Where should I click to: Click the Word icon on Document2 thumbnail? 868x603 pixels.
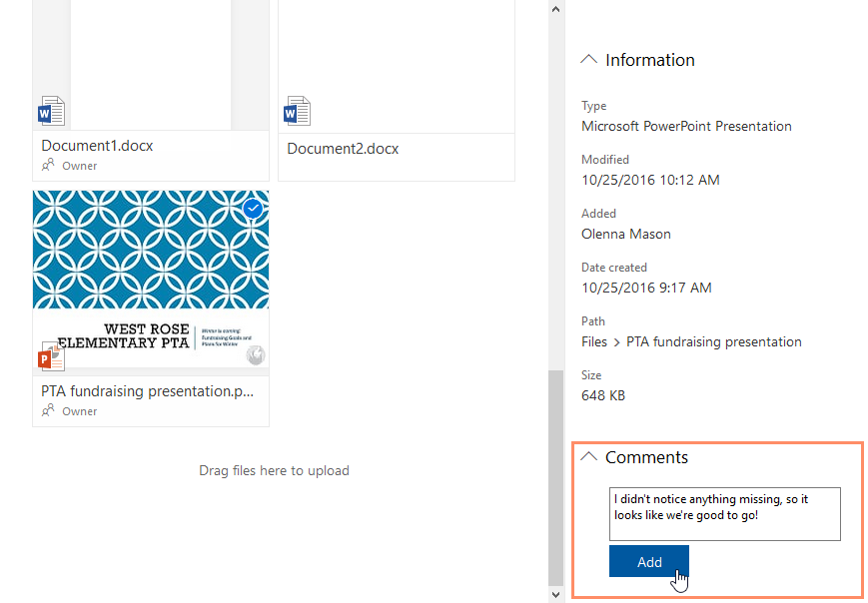tap(297, 111)
